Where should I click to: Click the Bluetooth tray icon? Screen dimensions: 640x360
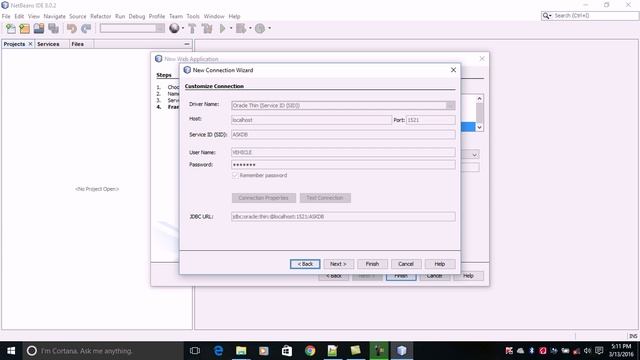[531, 351]
